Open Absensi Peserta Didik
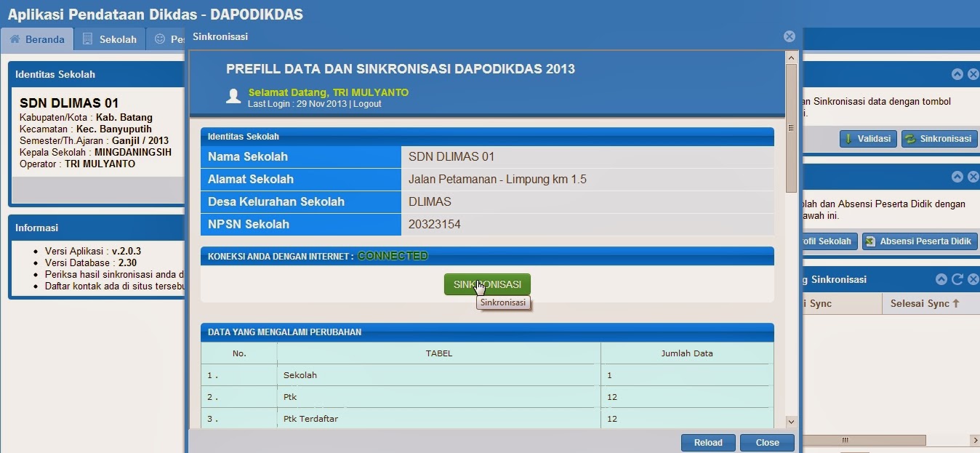This screenshot has height=453, width=980. (x=920, y=241)
